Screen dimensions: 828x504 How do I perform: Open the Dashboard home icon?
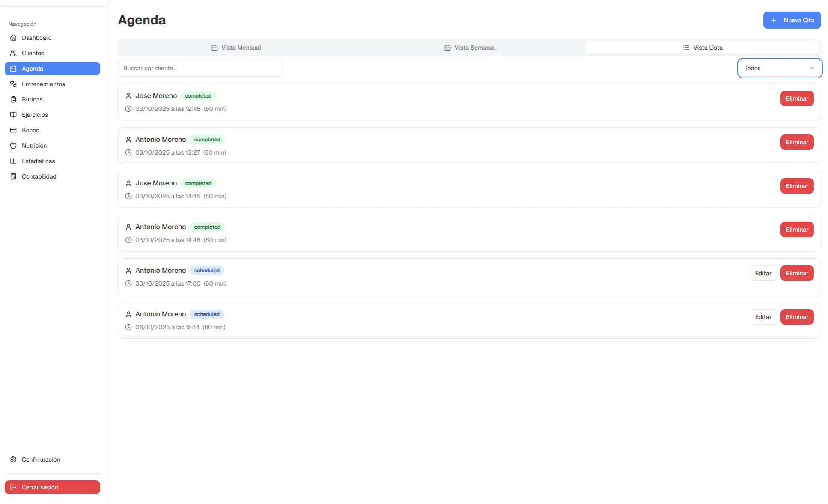(x=13, y=38)
